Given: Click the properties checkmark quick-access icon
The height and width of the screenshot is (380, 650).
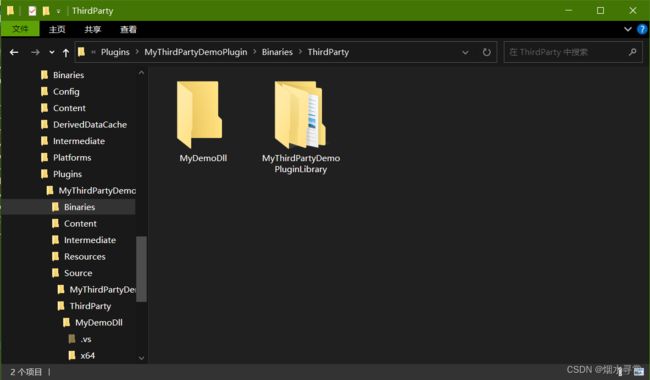Looking at the screenshot, I should (32, 11).
